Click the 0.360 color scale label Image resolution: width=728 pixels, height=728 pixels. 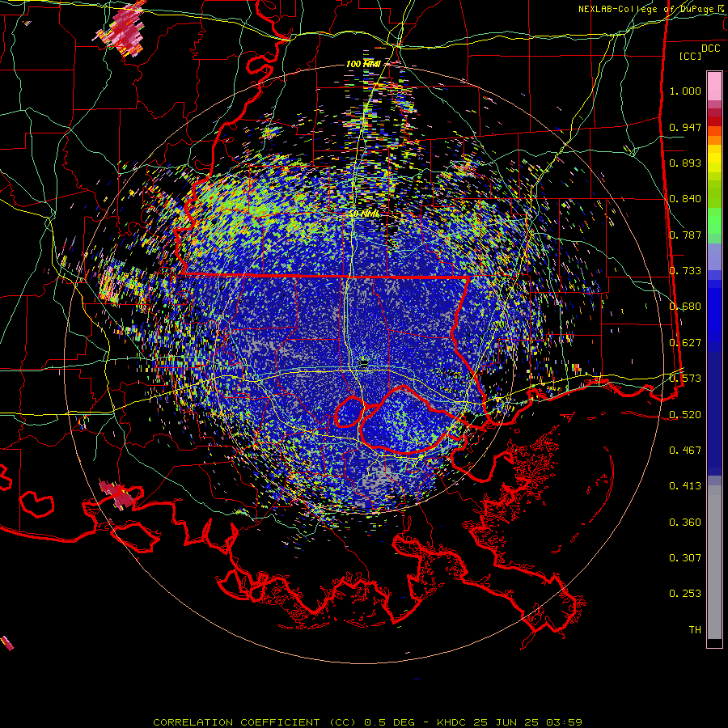685,523
